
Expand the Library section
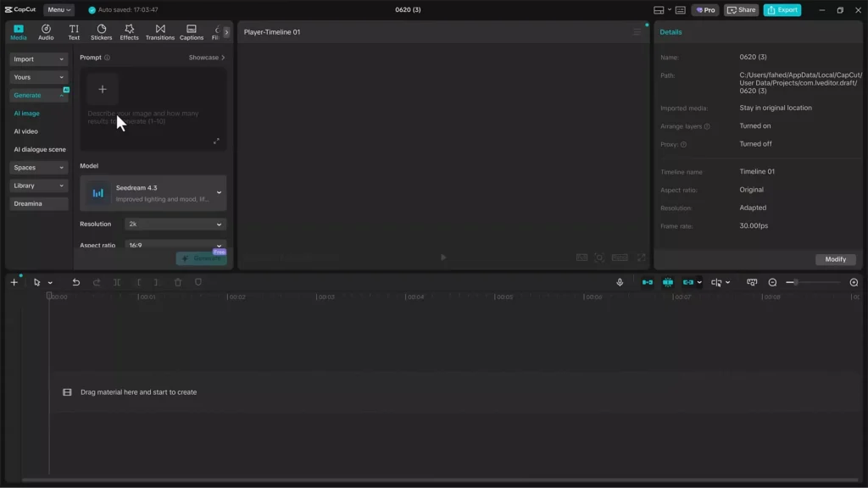[x=38, y=186]
